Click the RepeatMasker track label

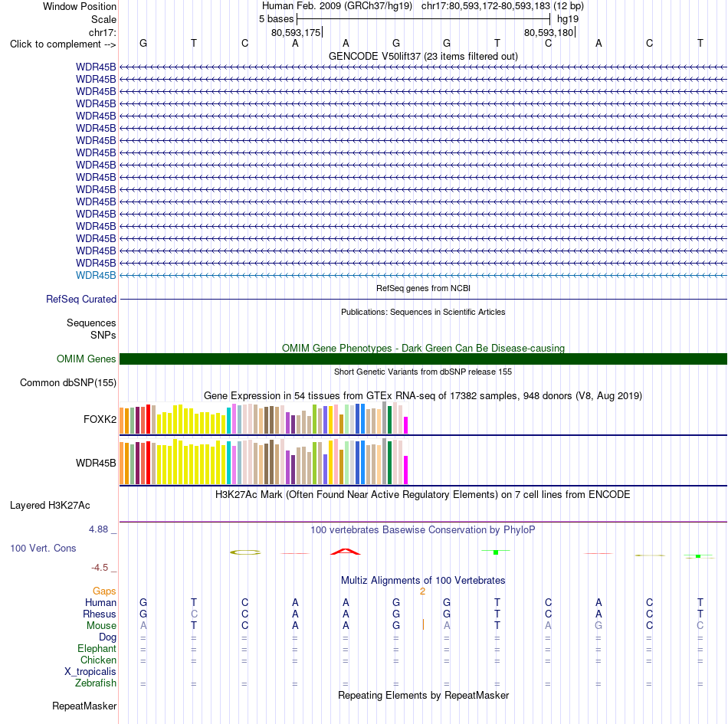point(84,706)
